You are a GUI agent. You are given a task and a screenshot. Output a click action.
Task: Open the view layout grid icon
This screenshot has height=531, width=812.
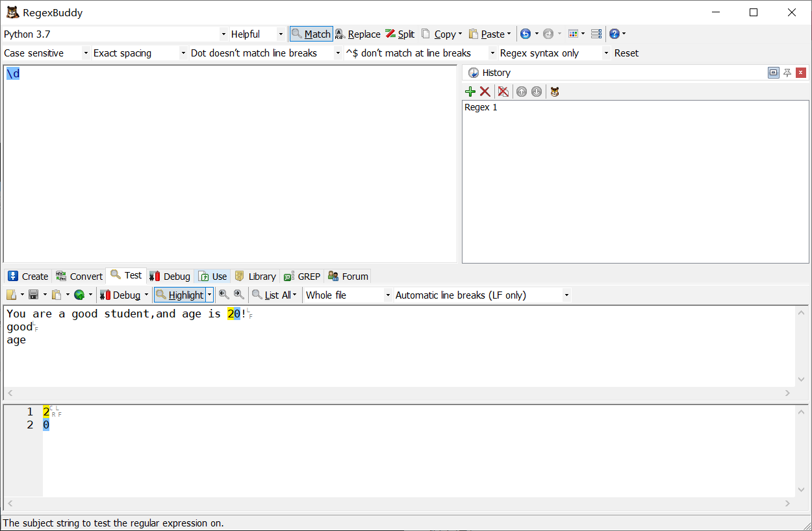[x=573, y=34]
